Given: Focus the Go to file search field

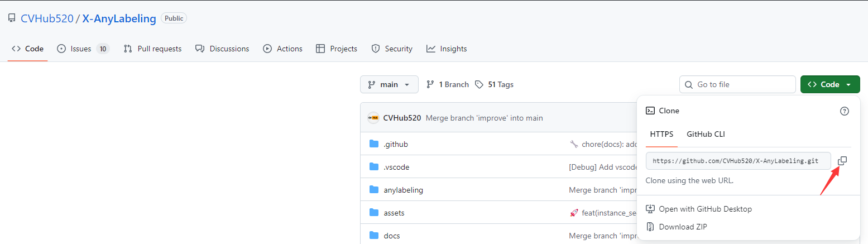Looking at the screenshot, I should (737, 84).
